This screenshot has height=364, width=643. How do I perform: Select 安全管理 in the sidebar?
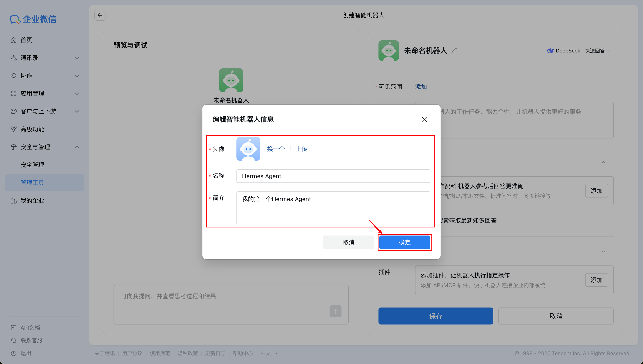32,165
